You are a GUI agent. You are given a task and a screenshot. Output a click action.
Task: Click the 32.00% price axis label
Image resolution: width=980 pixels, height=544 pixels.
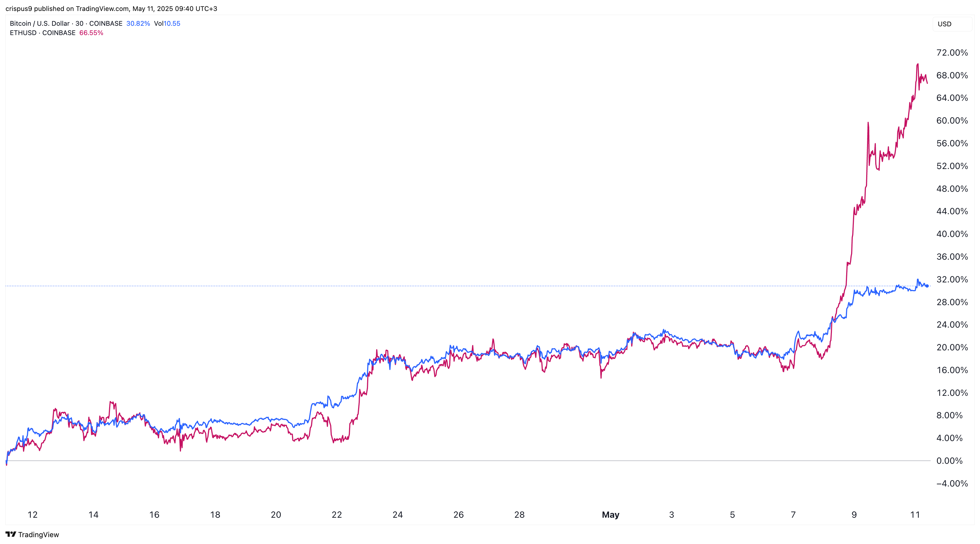click(x=952, y=279)
